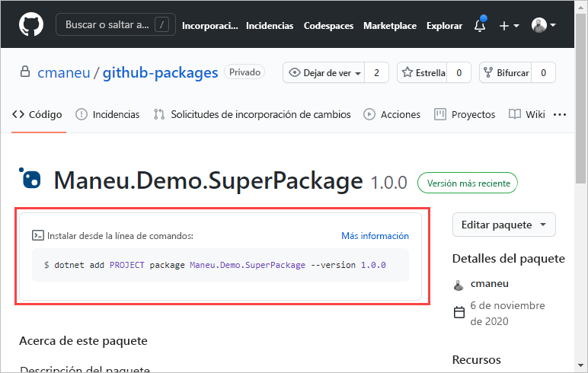Open Explorar in navigation
Viewport: 588px width, 373px height.
pos(444,25)
